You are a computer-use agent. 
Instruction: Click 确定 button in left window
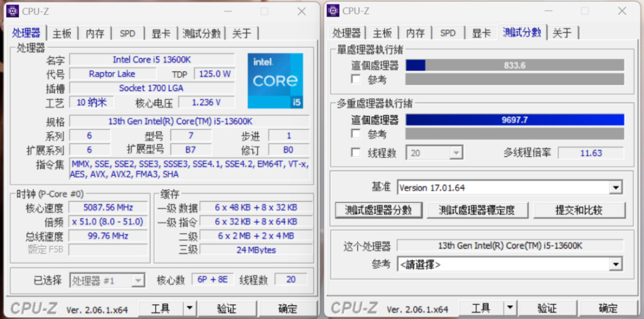[x=287, y=308]
